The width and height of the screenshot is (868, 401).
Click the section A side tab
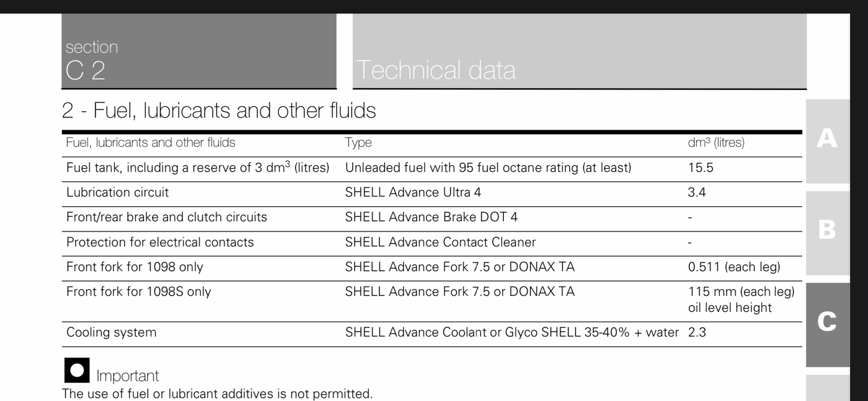pyautogui.click(x=827, y=141)
